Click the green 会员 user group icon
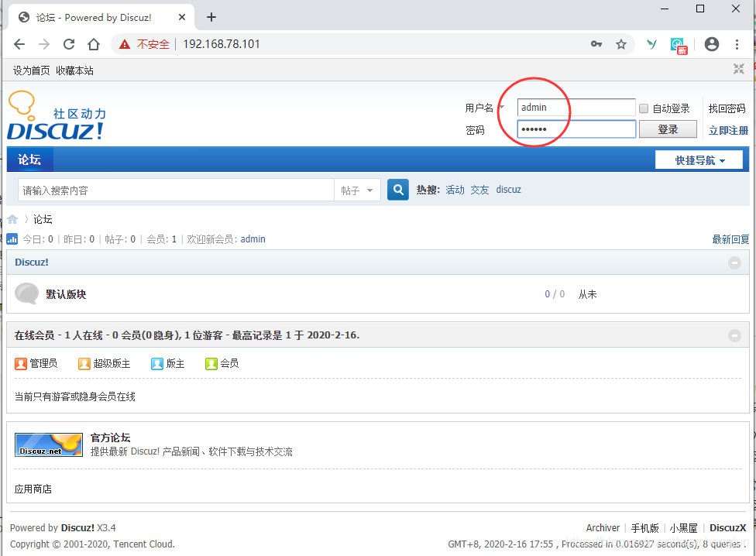756x556 pixels. (x=211, y=362)
